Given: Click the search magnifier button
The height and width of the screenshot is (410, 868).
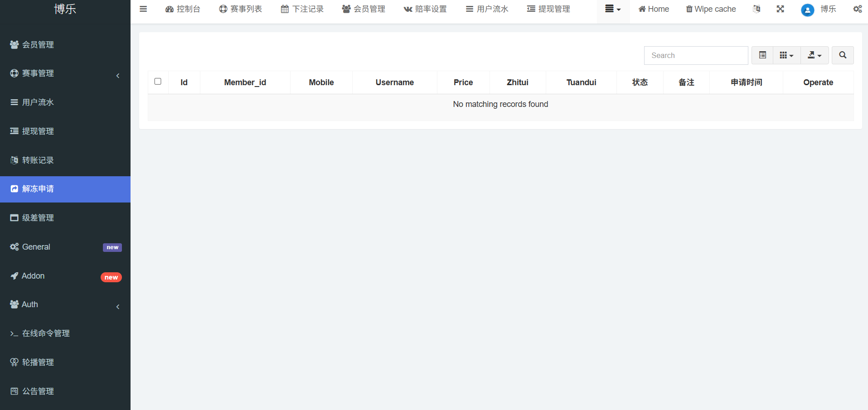Looking at the screenshot, I should pos(843,55).
